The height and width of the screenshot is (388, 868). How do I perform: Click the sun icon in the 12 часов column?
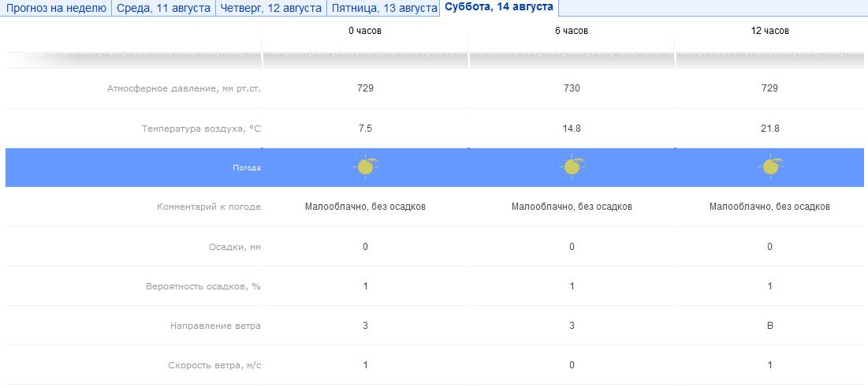tap(771, 166)
